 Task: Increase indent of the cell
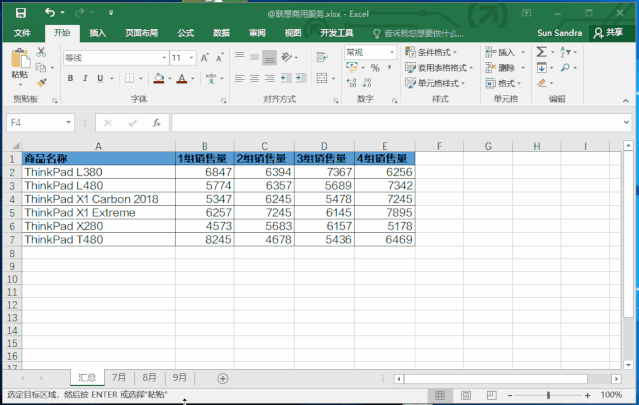point(301,78)
